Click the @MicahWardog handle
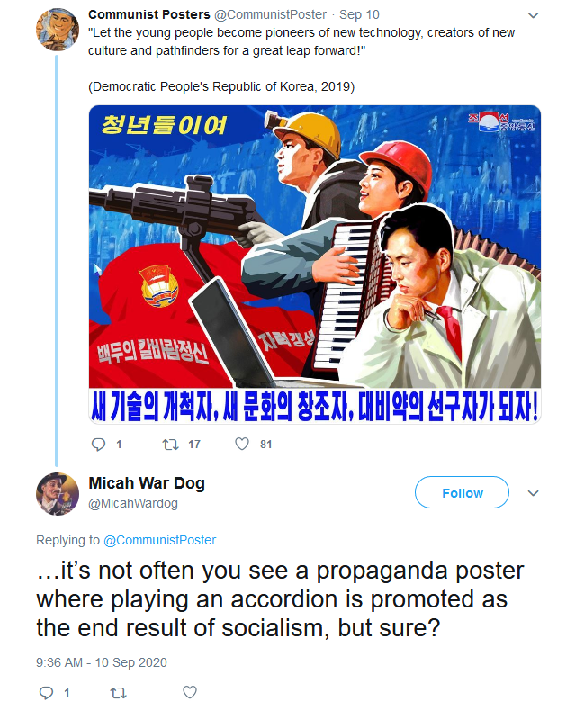 (x=133, y=503)
